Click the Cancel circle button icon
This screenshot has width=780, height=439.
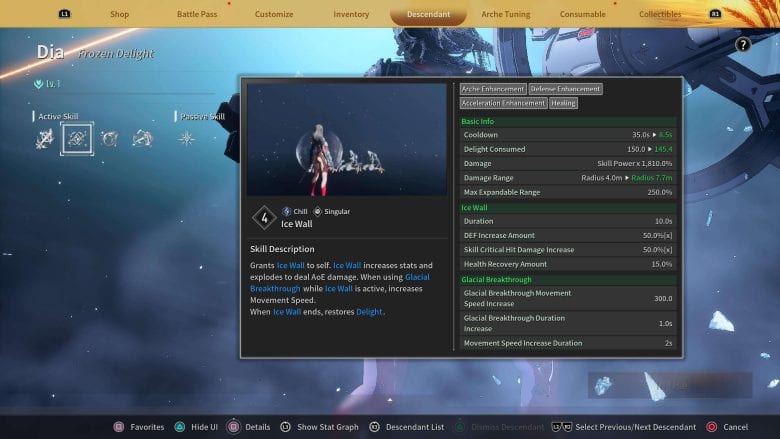[x=712, y=427]
